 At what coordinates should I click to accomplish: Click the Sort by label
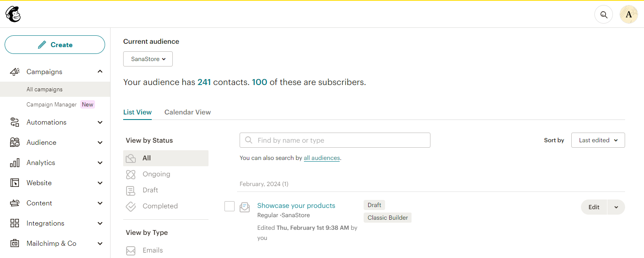click(x=554, y=140)
